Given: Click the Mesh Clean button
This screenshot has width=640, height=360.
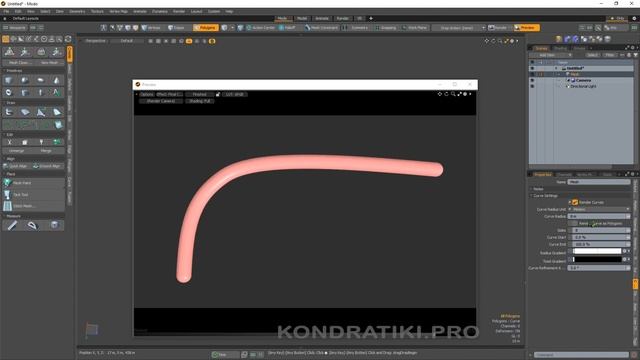Looking at the screenshot, I should point(18,63).
